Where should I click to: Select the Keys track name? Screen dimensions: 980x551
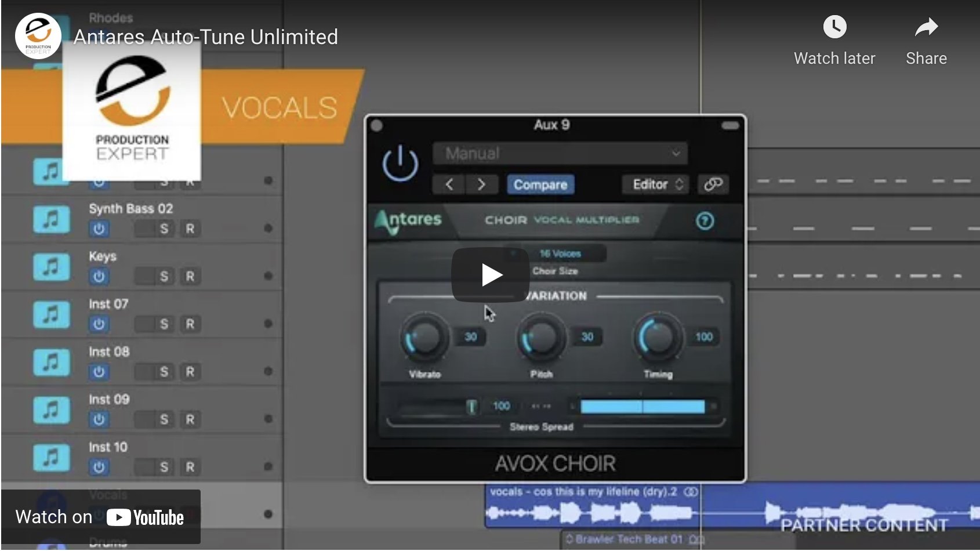point(103,256)
